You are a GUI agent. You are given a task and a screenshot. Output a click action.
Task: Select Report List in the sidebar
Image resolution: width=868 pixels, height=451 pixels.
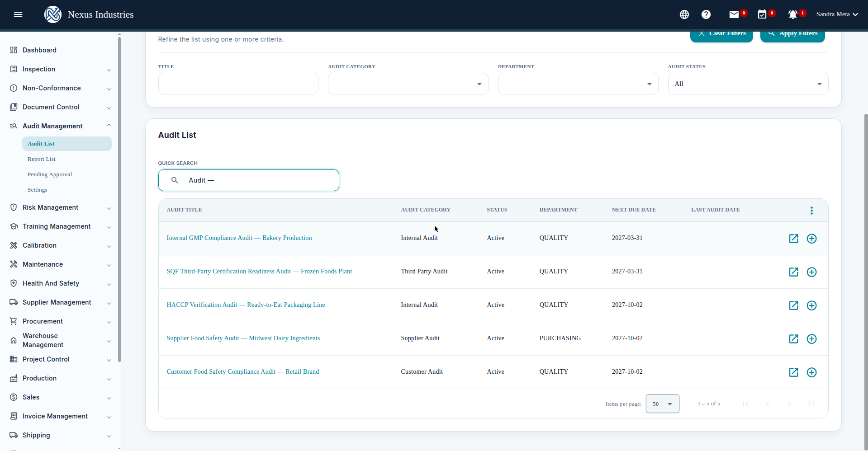tap(42, 159)
